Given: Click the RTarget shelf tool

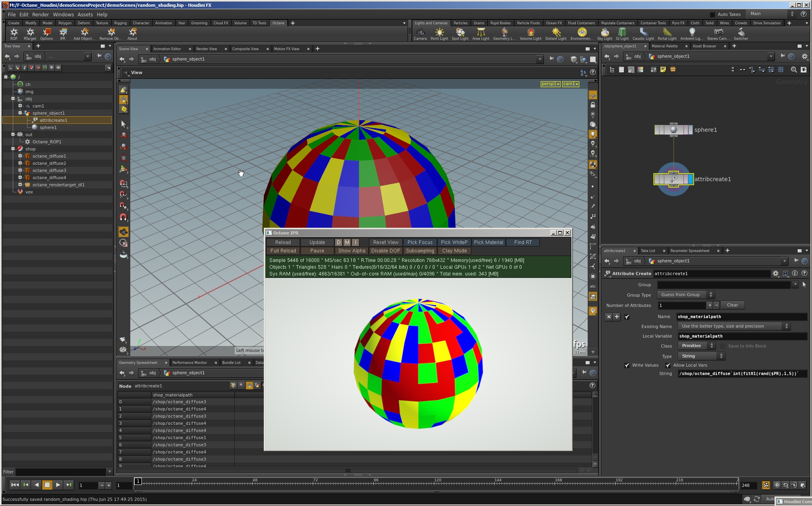Looking at the screenshot, I should tap(30, 33).
